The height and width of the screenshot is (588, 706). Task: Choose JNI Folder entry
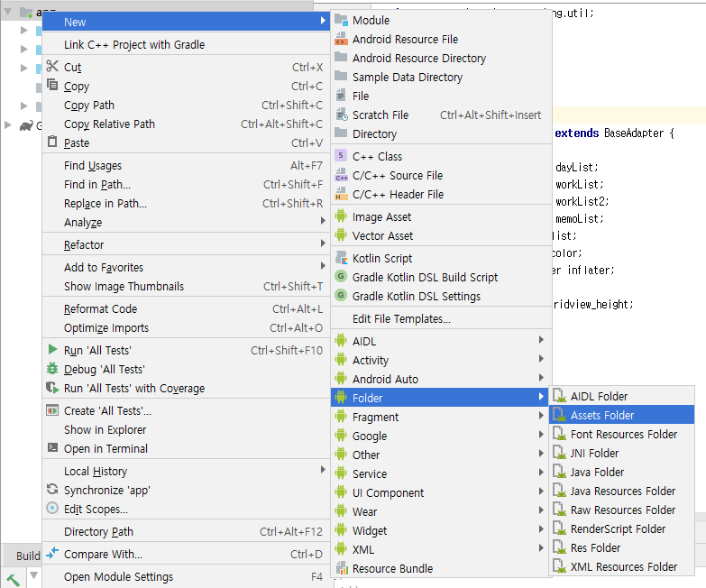coord(621,453)
